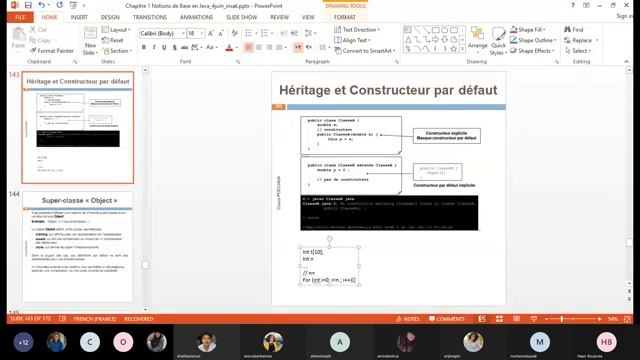
Task: Center the text
Action: (259, 47)
